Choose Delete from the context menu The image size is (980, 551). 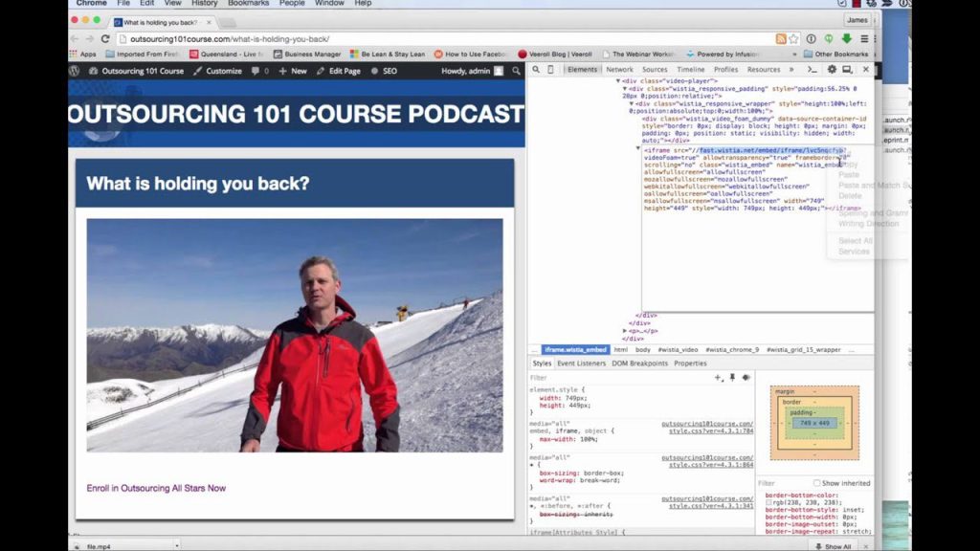pyautogui.click(x=850, y=196)
